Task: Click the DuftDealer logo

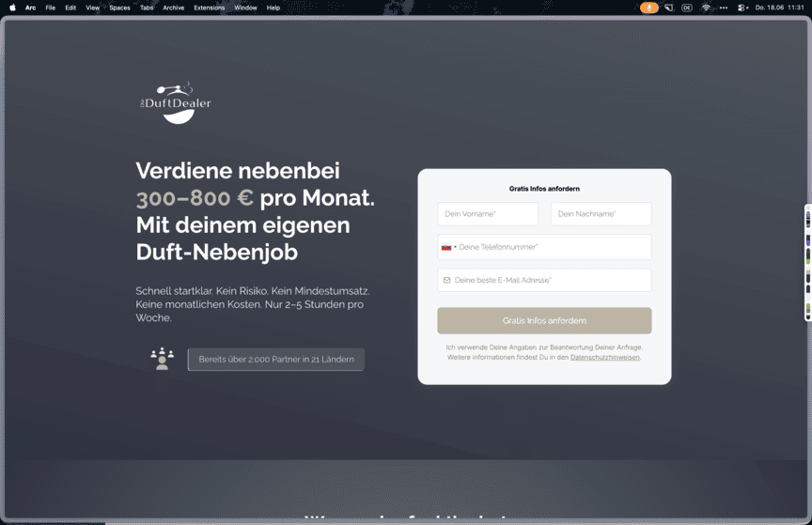Action: (176, 102)
